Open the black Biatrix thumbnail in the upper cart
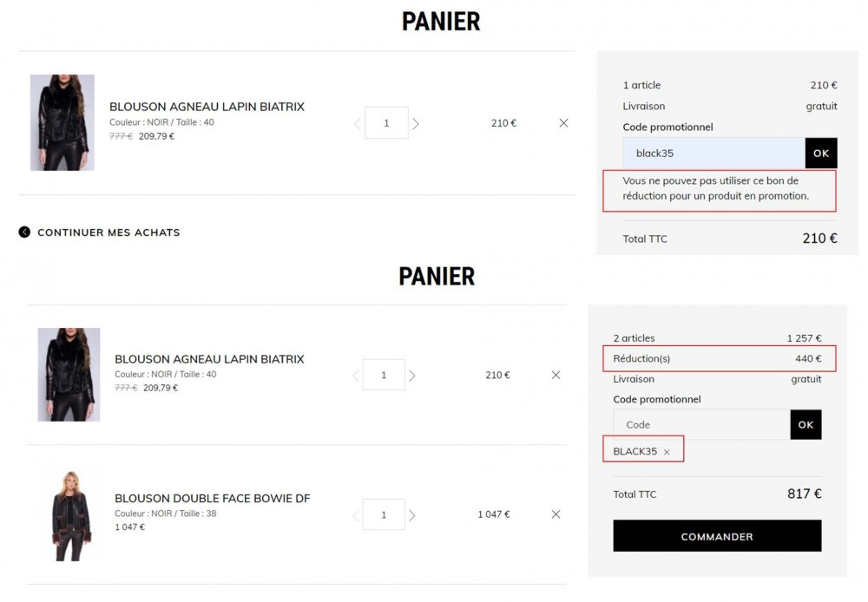Image resolution: width=868 pixels, height=602 pixels. click(62, 122)
